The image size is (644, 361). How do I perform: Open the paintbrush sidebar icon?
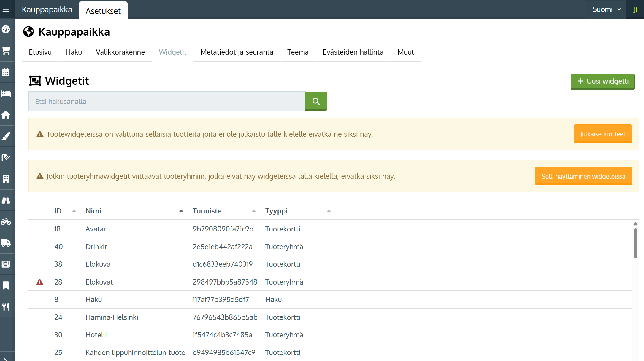coord(6,136)
